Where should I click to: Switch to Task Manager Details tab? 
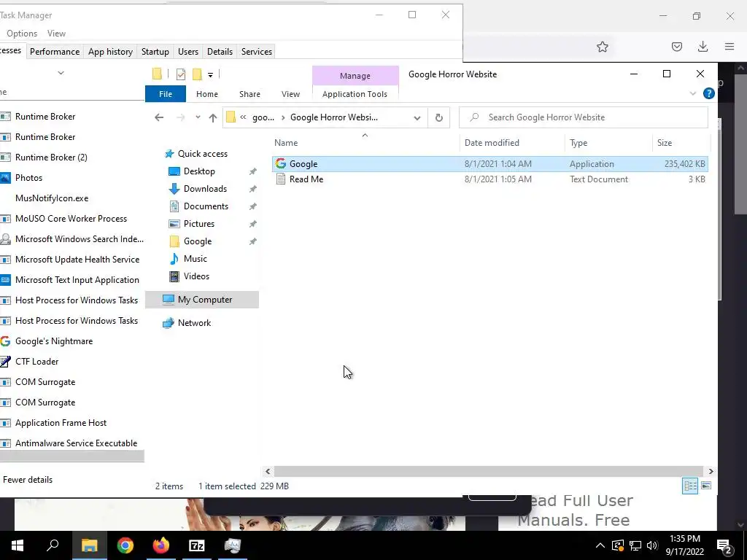[x=220, y=52]
